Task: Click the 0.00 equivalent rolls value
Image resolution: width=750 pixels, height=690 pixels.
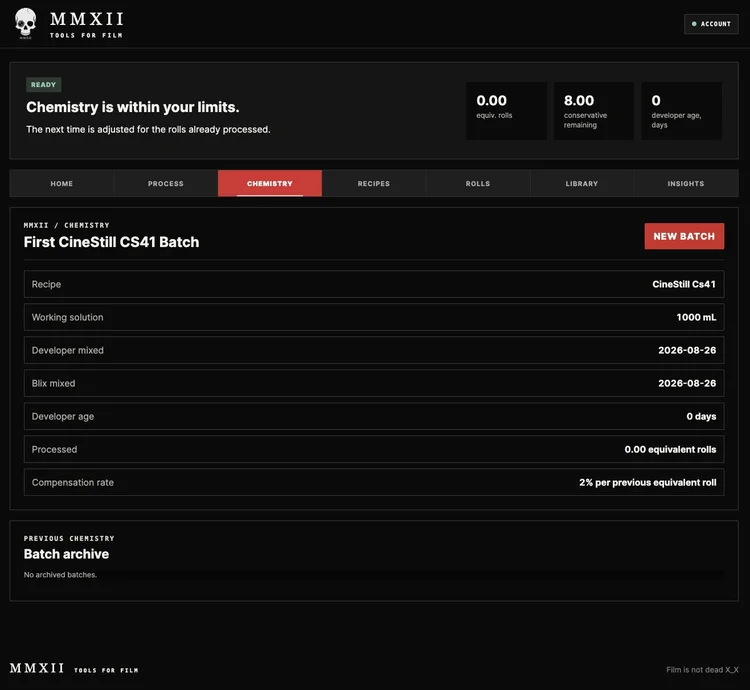Action: point(670,449)
